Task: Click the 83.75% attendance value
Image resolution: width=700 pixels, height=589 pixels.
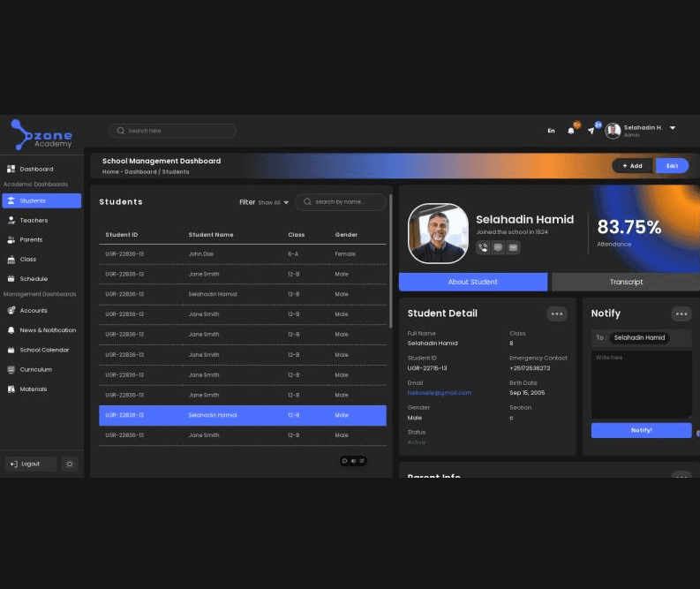Action: (x=629, y=227)
